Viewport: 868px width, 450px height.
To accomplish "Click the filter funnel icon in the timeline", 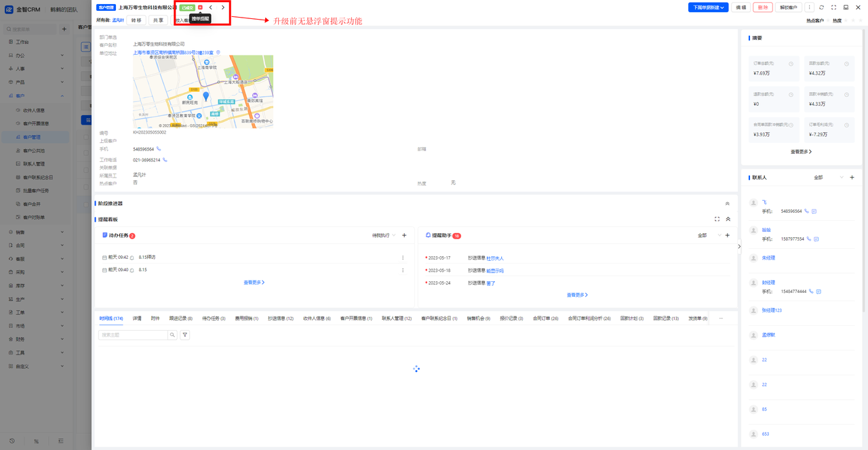I will pyautogui.click(x=185, y=335).
